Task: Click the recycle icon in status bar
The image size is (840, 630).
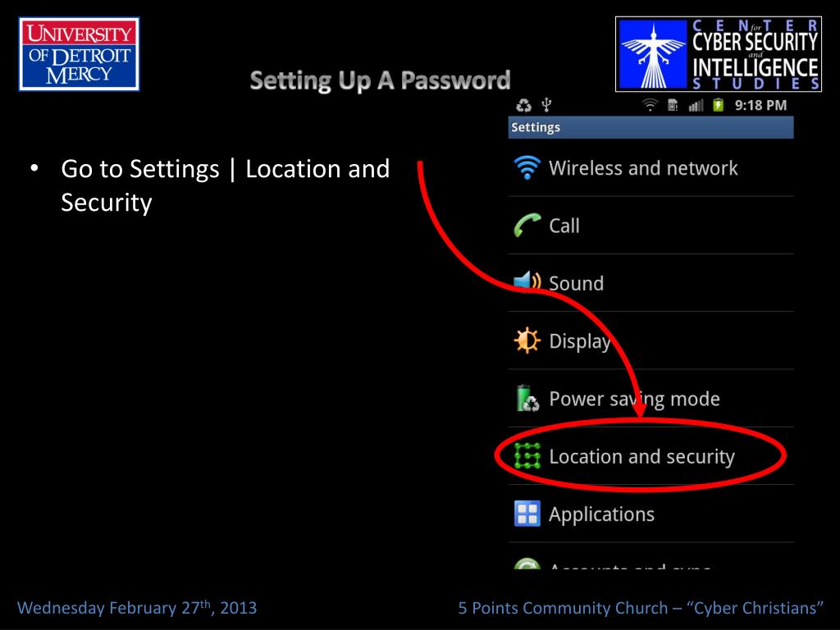Action: point(523,106)
